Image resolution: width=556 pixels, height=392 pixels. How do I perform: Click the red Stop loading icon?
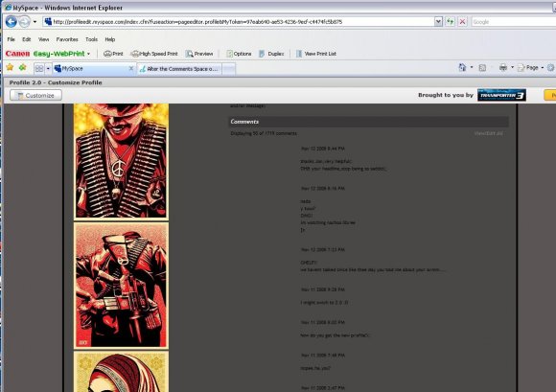(x=462, y=22)
